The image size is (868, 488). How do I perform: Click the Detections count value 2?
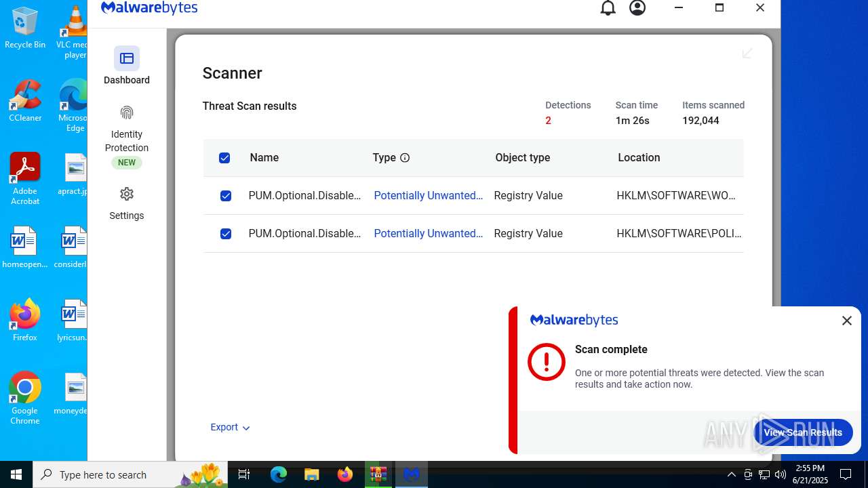548,121
